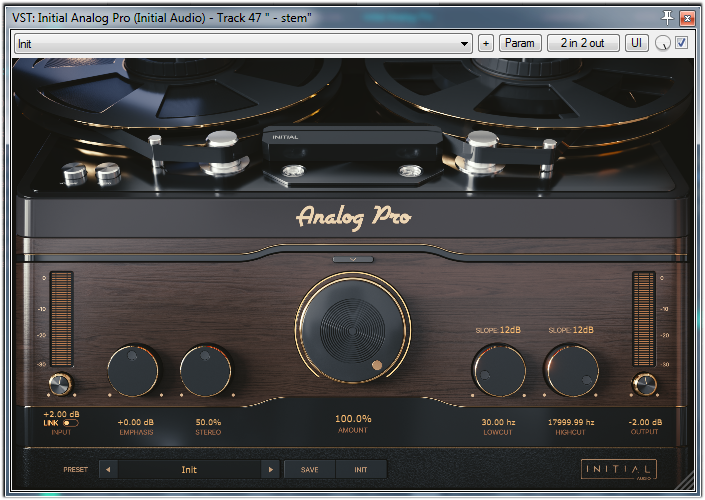Screen dimensions: 705x500
Task: Click the Stereo knob
Action: tap(205, 371)
